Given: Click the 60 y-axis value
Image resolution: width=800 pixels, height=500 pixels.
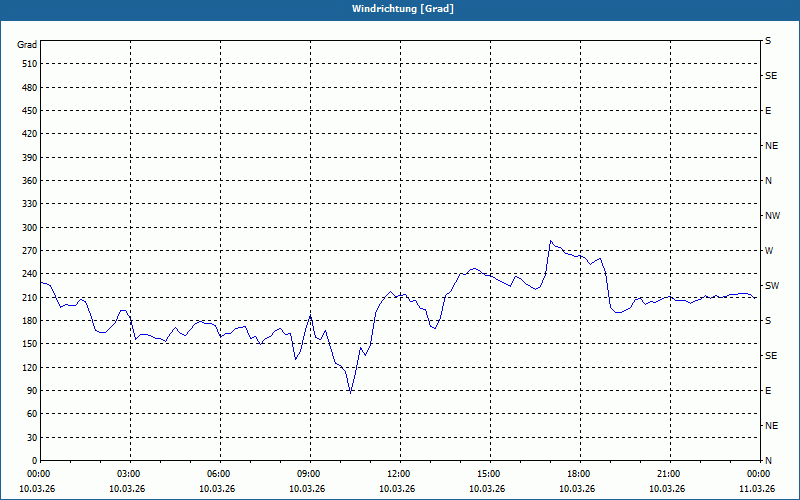Looking at the screenshot, I should point(32,414).
